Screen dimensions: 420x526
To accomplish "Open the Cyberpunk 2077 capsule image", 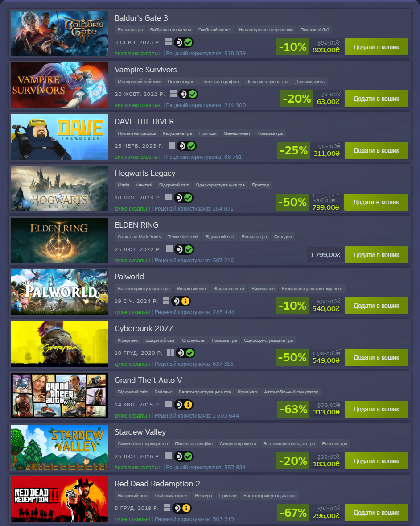I will tap(59, 344).
